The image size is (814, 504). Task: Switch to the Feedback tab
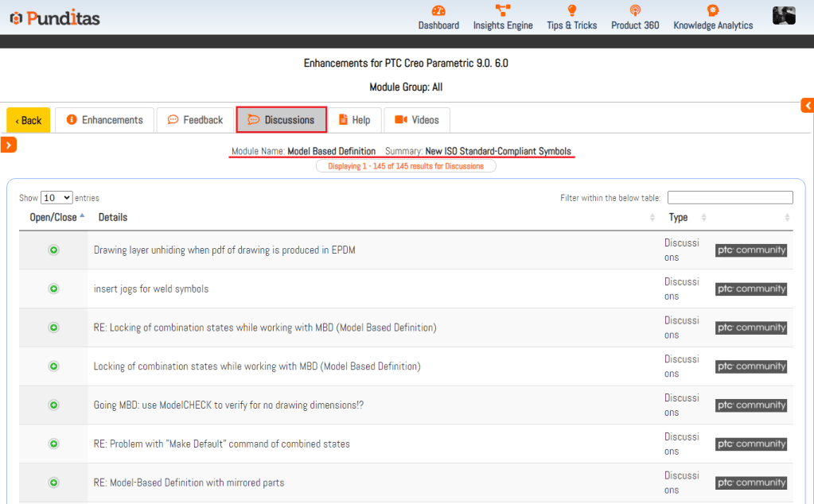click(x=195, y=120)
